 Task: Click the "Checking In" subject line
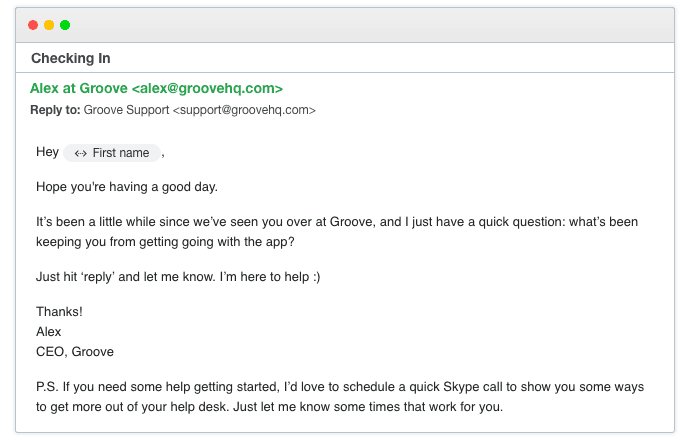click(x=71, y=58)
